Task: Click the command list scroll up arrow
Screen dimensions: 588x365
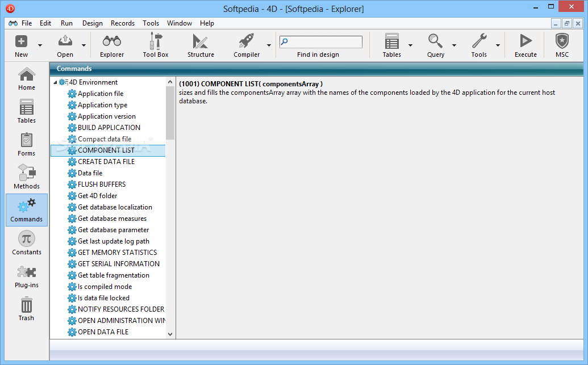Action: (x=170, y=82)
